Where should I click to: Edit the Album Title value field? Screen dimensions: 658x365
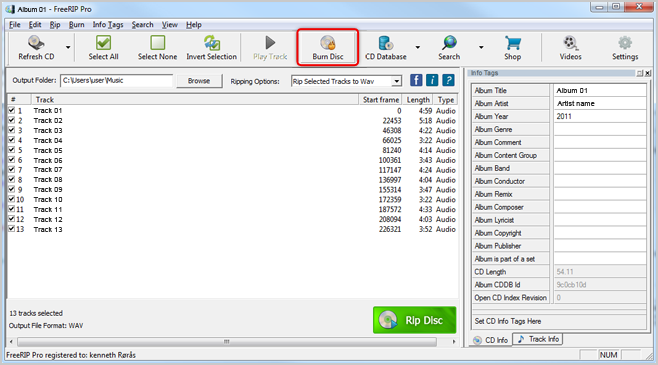pyautogui.click(x=600, y=90)
